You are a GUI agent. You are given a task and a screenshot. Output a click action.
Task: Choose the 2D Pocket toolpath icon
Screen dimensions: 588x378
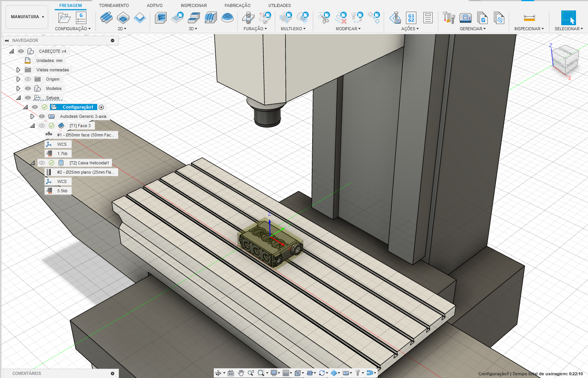(x=123, y=18)
